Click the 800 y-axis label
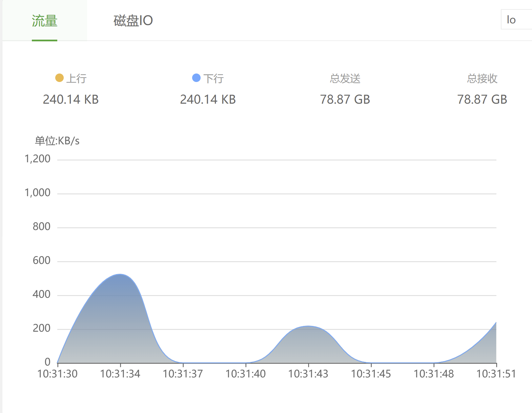The image size is (532, 413). click(42, 226)
